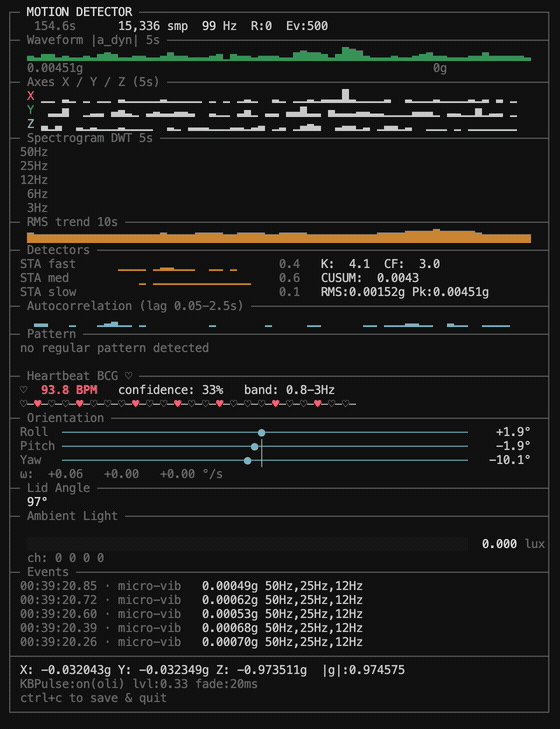Click the STA fast detector row
The image size is (560, 729).
(x=160, y=264)
